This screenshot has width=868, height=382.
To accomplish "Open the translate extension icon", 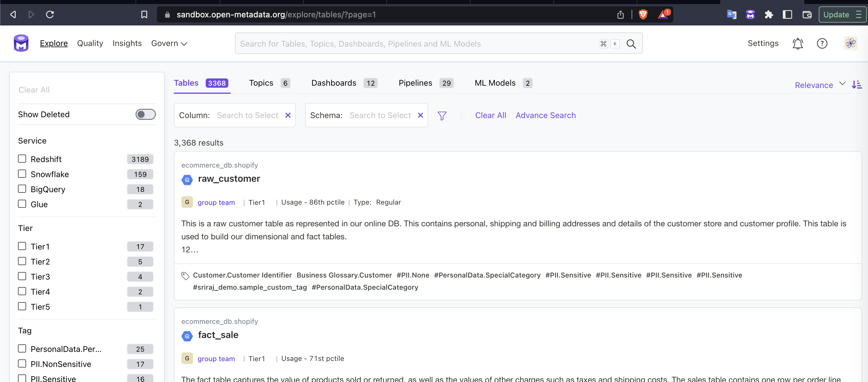I will [x=731, y=14].
